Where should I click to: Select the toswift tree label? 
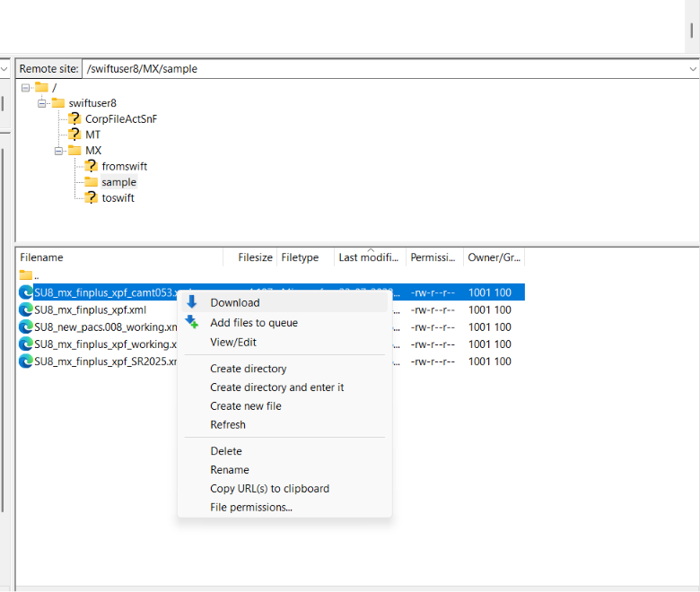[118, 197]
